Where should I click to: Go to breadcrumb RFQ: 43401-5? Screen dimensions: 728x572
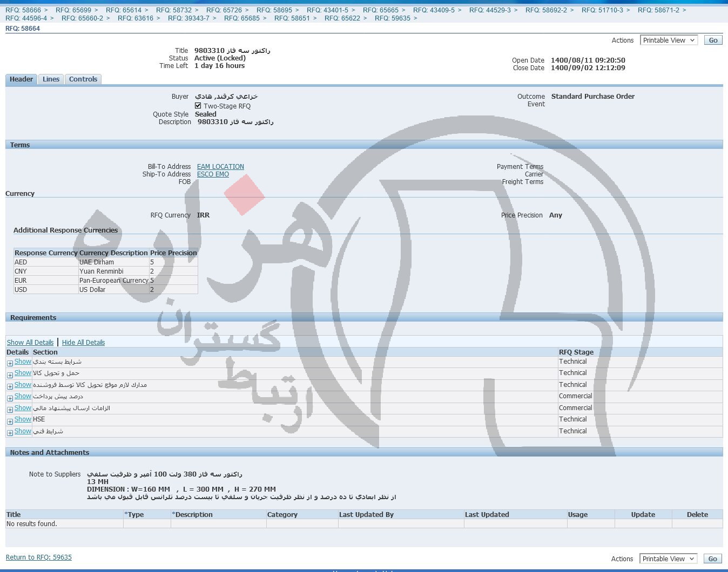pos(327,10)
